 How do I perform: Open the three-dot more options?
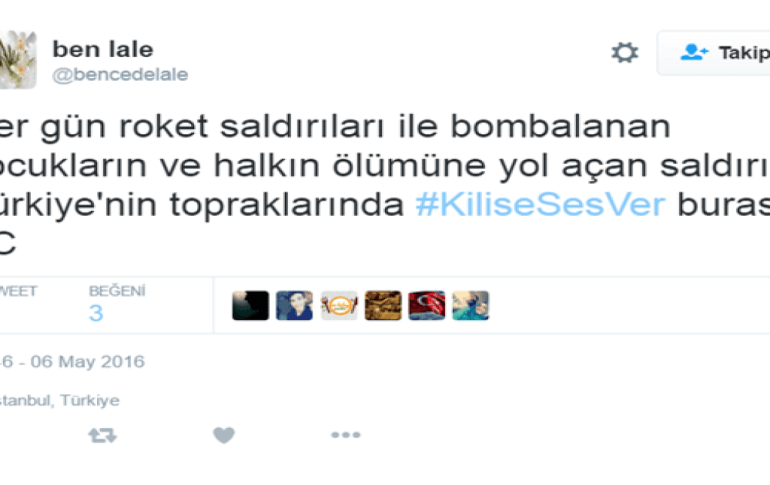point(346,435)
